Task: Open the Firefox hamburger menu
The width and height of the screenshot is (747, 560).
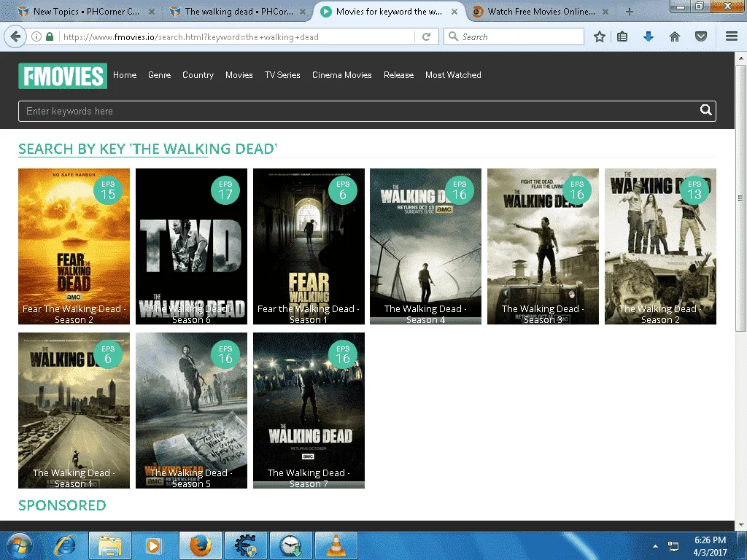Action: click(x=732, y=36)
